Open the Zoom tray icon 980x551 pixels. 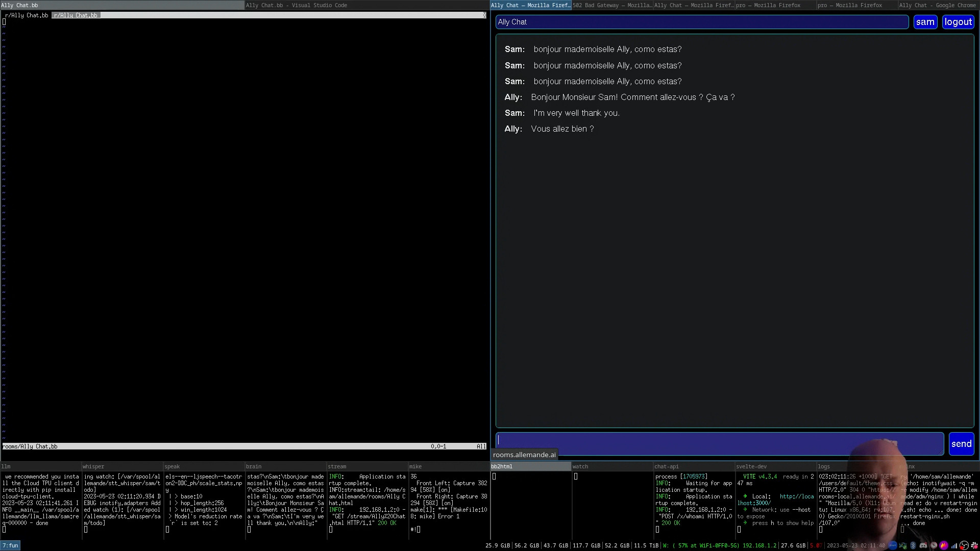pos(893,545)
